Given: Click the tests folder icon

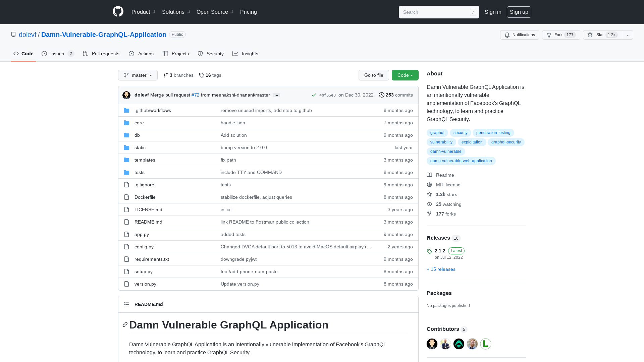Looking at the screenshot, I should (126, 172).
